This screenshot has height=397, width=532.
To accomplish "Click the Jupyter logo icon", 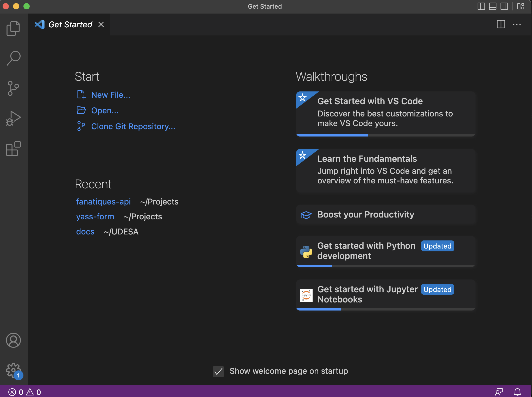I will pos(306,295).
